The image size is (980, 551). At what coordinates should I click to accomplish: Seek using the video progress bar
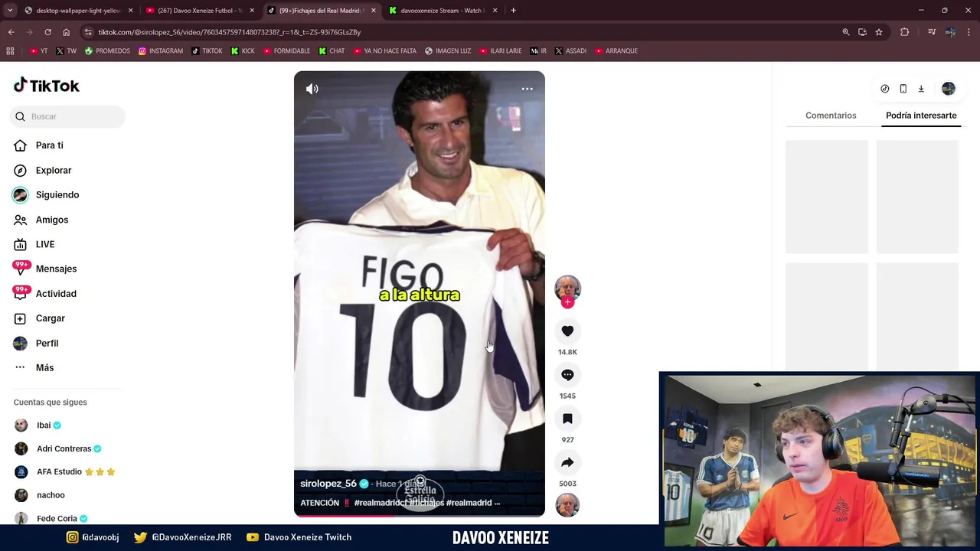coord(420,516)
